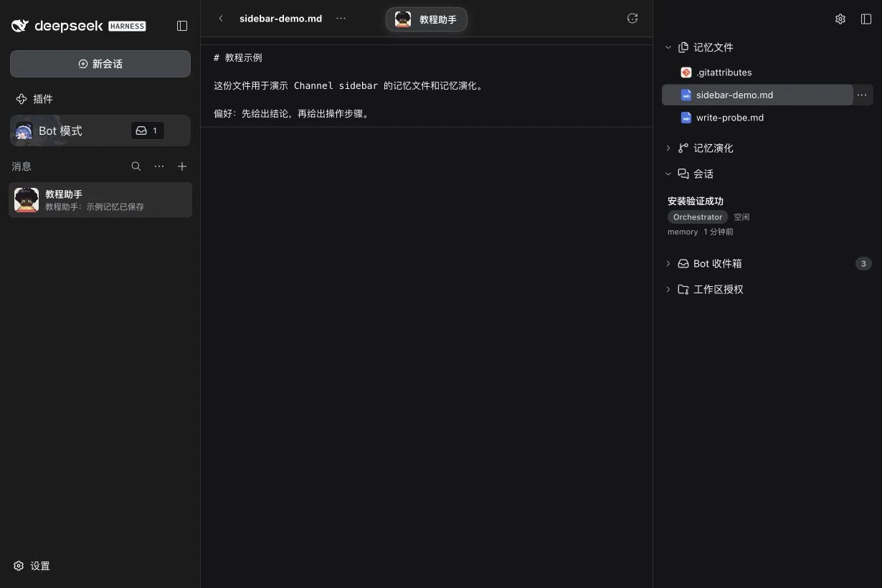The height and width of the screenshot is (588, 882).
Task: Click the inbox icon beside Bot 收件箱
Action: coord(683,264)
